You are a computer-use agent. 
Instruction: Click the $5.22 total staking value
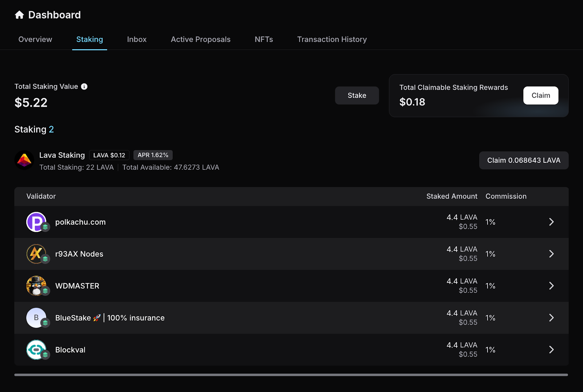click(x=31, y=103)
